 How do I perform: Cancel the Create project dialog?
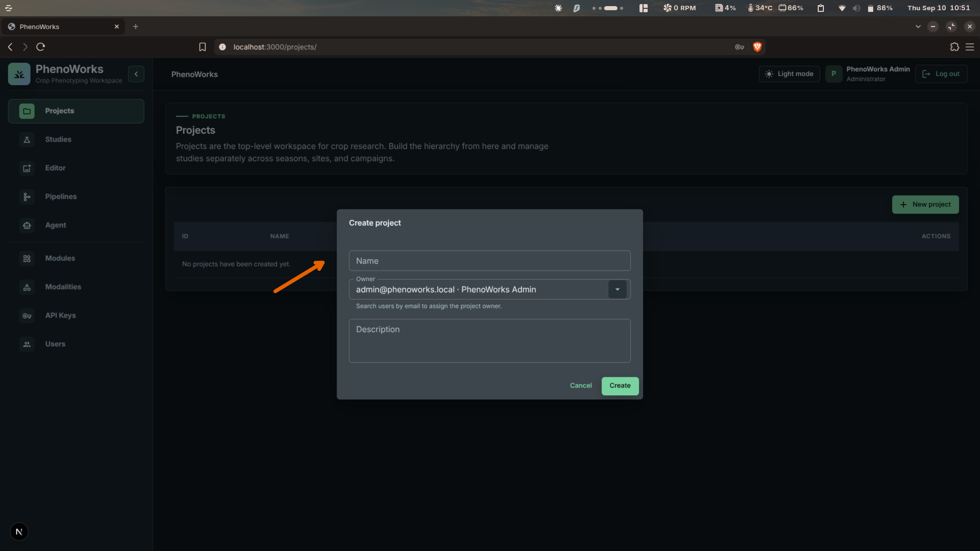pos(581,385)
